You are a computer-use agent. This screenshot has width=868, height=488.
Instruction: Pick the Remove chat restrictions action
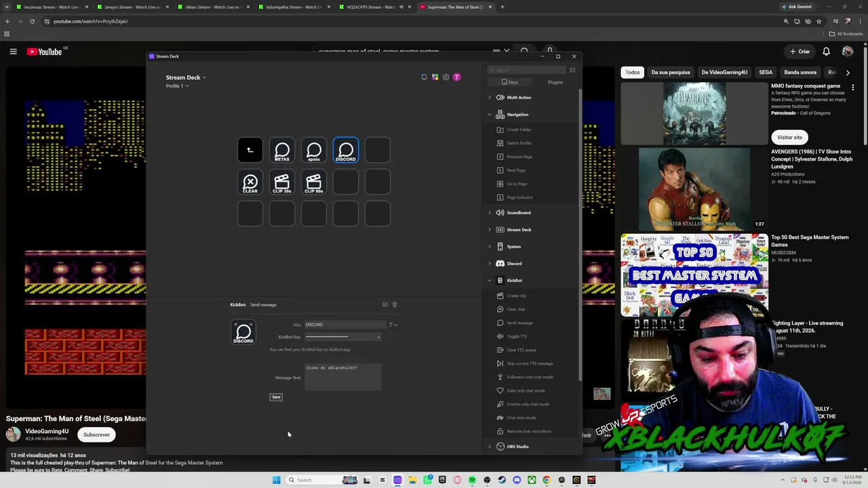(529, 431)
